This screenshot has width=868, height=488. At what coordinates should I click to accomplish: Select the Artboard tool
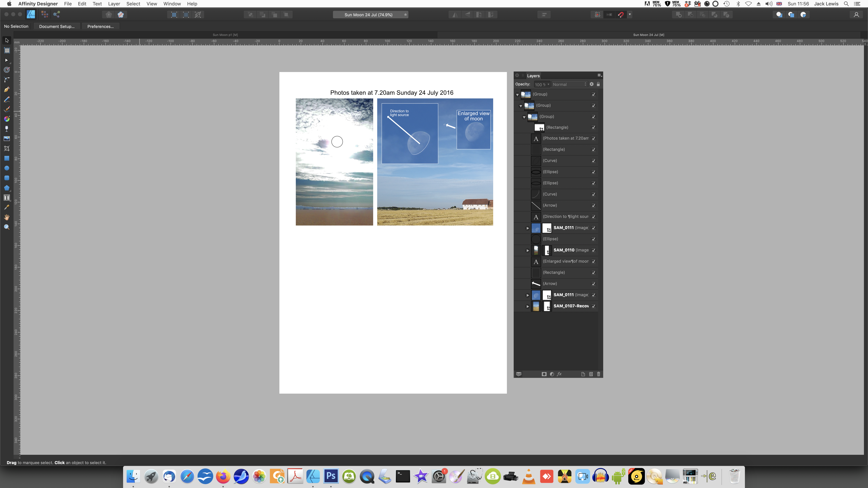(x=7, y=50)
